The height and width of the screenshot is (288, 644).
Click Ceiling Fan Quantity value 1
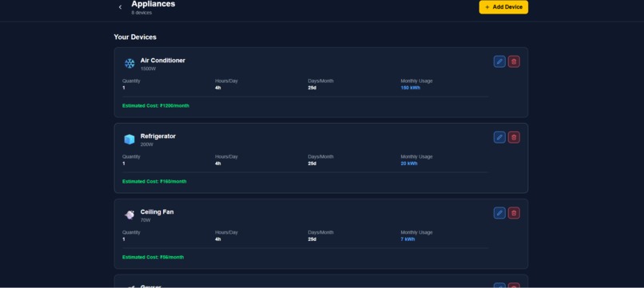124,239
